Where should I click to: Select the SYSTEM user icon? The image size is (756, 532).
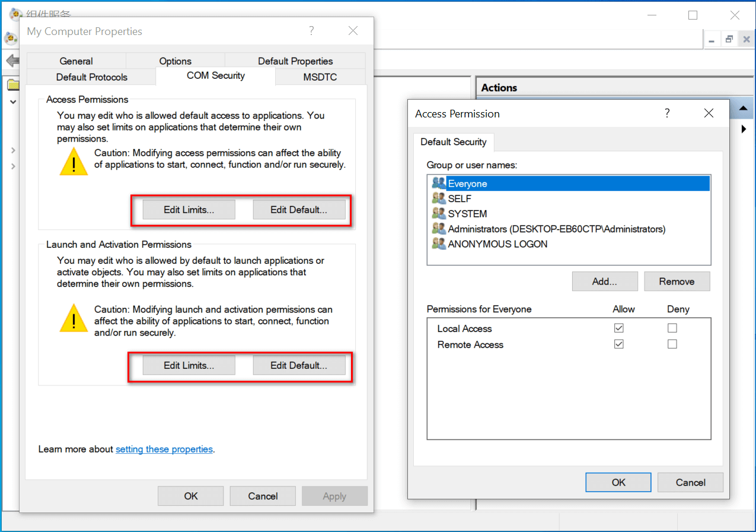(439, 214)
